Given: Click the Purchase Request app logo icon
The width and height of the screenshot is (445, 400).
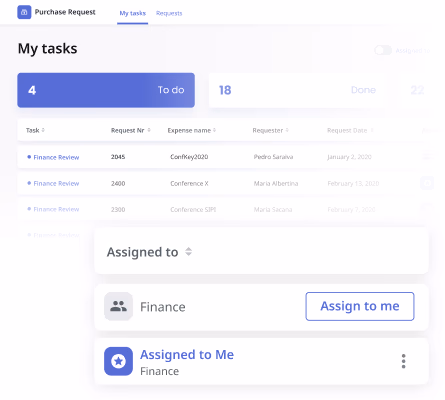Looking at the screenshot, I should [24, 12].
